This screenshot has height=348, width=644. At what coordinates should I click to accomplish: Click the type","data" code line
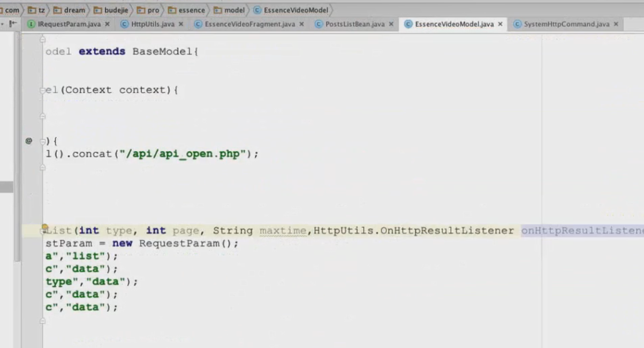pyautogui.click(x=92, y=282)
